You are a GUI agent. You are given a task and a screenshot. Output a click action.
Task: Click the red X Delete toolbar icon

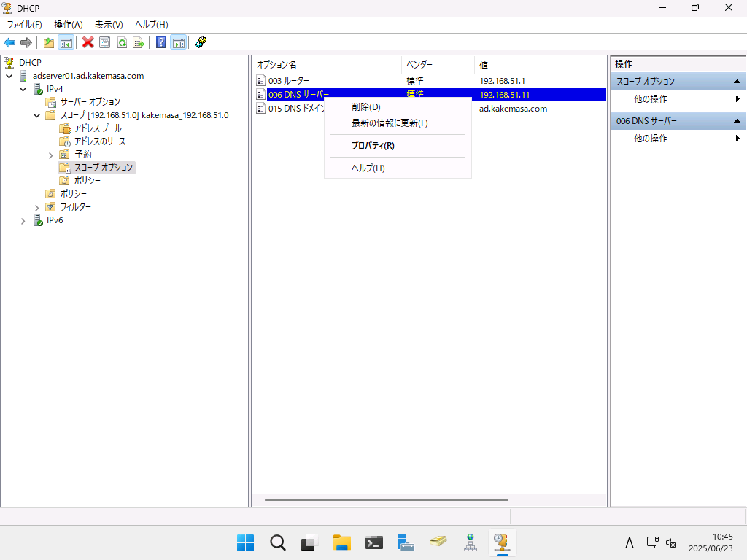point(88,43)
